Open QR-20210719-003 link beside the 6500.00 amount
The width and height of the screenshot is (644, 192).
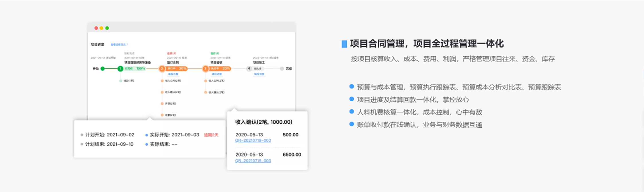click(x=253, y=161)
